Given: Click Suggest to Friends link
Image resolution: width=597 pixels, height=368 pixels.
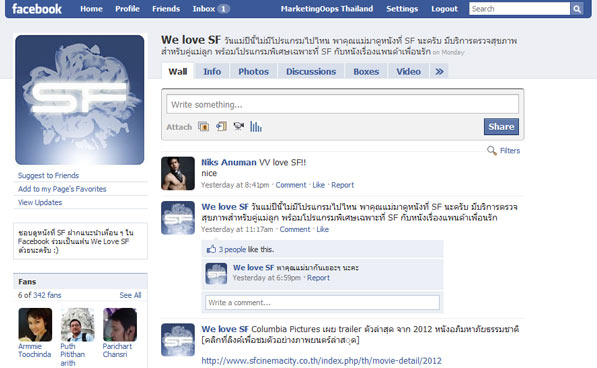Looking at the screenshot, I should (x=48, y=175).
